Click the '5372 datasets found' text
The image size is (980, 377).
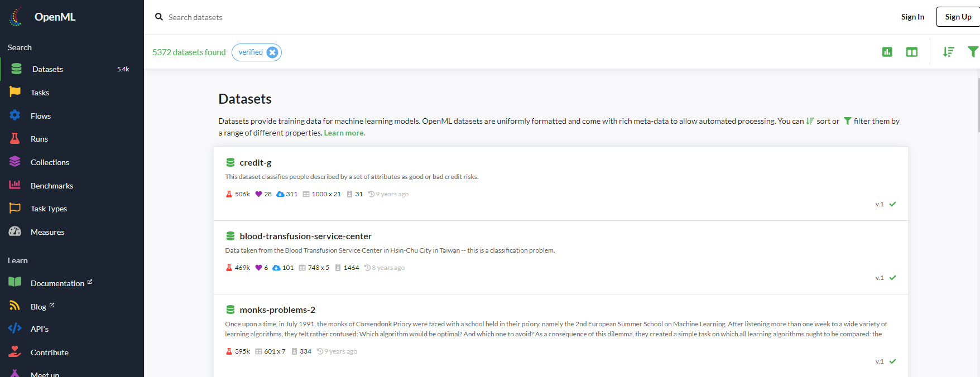(x=189, y=52)
